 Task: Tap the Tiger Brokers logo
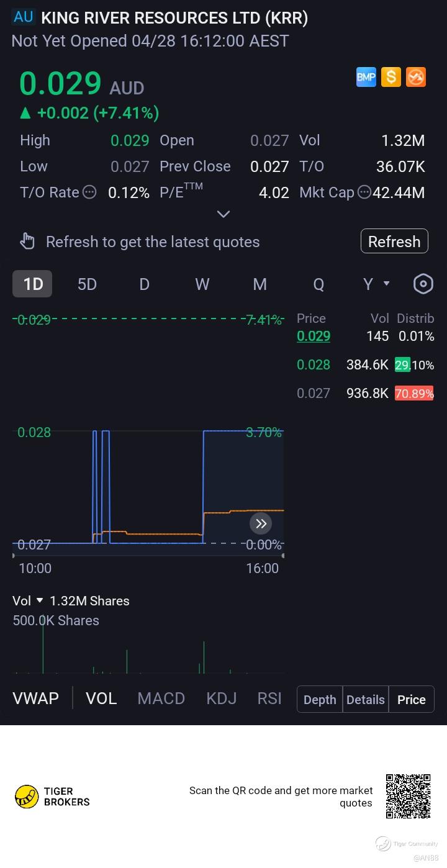pos(52,796)
